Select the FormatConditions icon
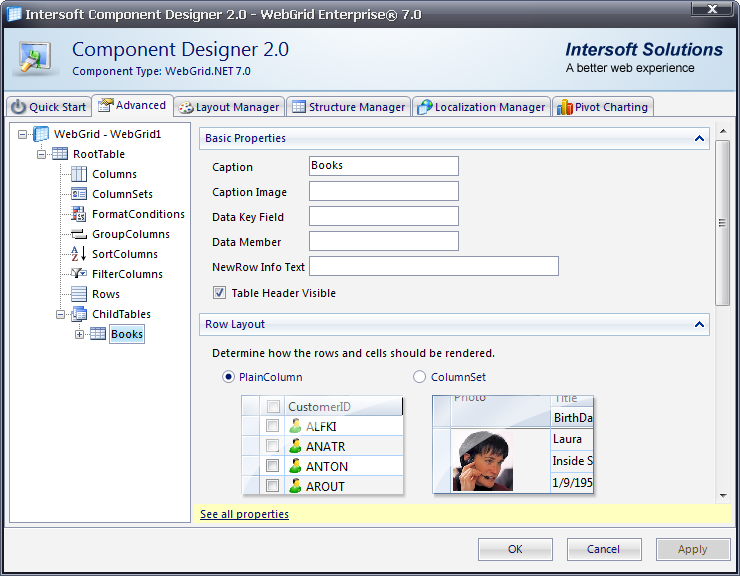Viewport: 740px width, 576px height. (79, 214)
